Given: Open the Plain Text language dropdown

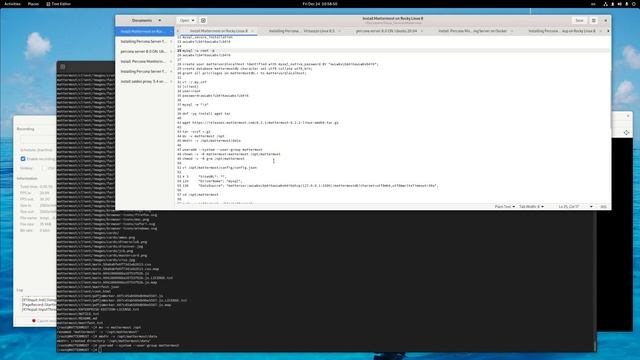Looking at the screenshot, I should 504,207.
